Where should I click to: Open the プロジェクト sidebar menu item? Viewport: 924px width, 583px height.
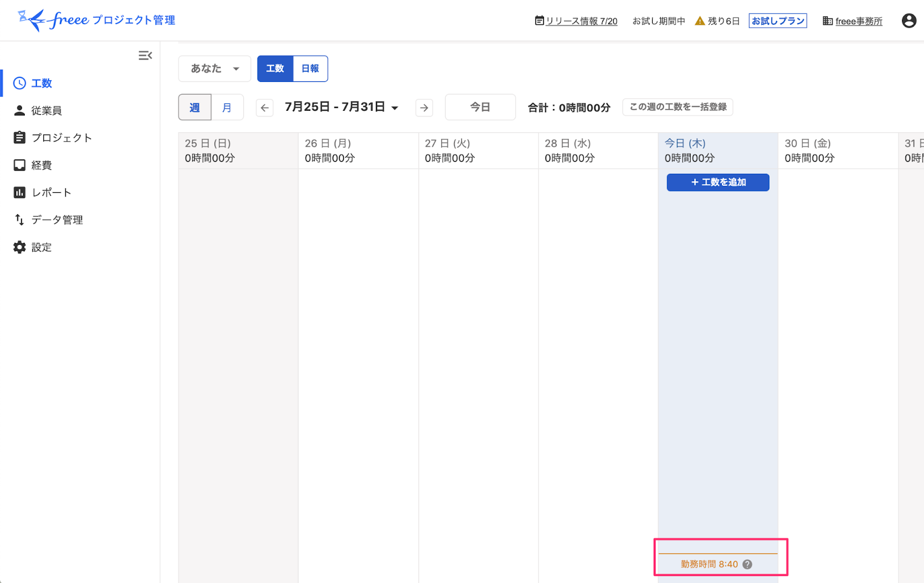[x=80, y=137]
